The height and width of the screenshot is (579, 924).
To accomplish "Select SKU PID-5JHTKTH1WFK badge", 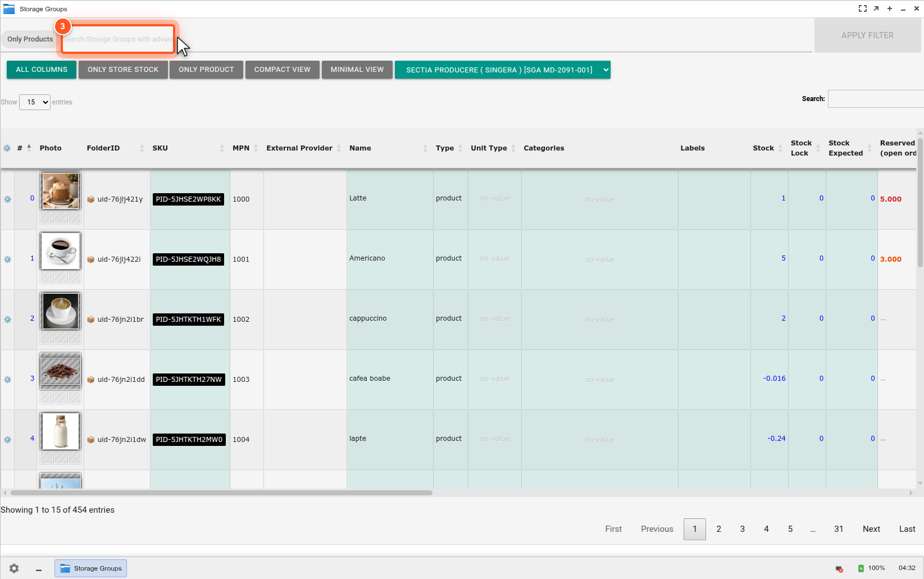I will [x=188, y=320].
